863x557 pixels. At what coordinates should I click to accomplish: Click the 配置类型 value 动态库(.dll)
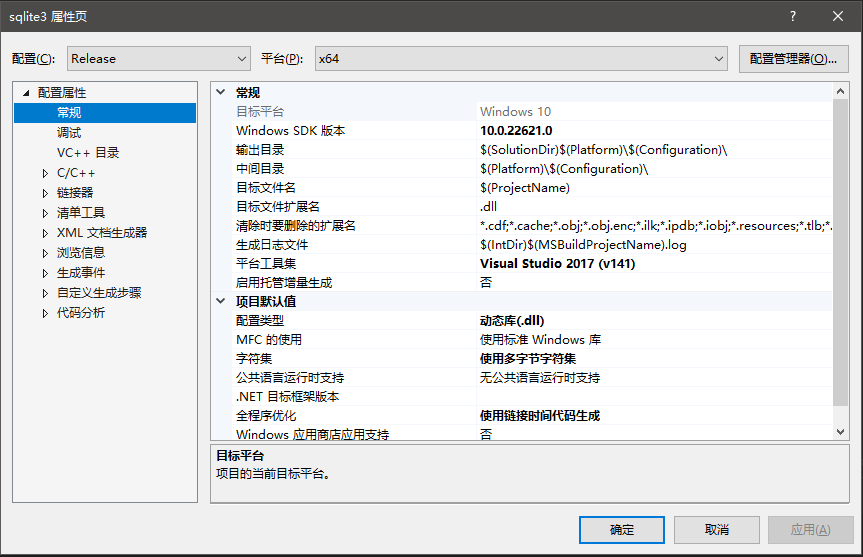(512, 321)
